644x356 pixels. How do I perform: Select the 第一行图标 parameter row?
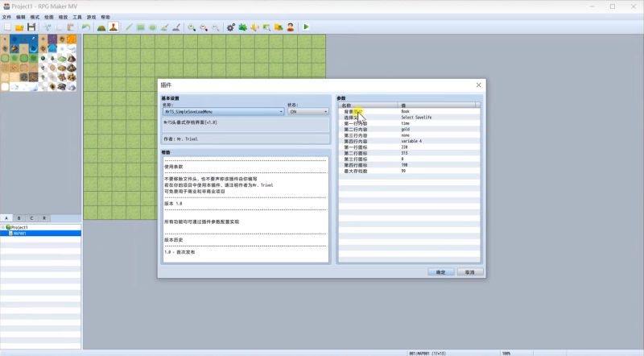pyautogui.click(x=409, y=147)
